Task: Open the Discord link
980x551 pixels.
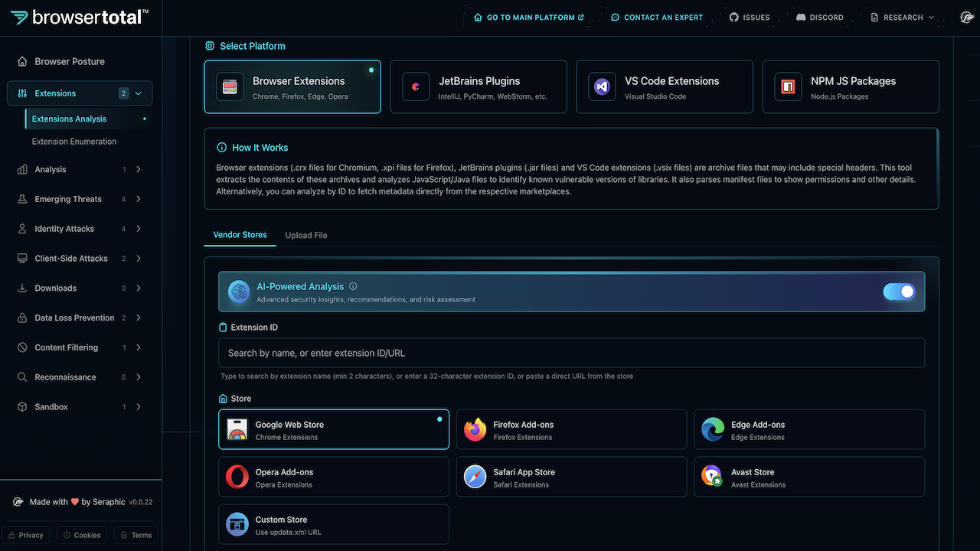Action: click(820, 17)
